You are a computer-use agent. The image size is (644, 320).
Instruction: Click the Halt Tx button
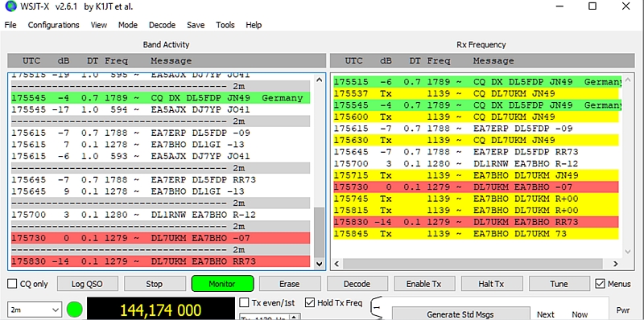(491, 284)
